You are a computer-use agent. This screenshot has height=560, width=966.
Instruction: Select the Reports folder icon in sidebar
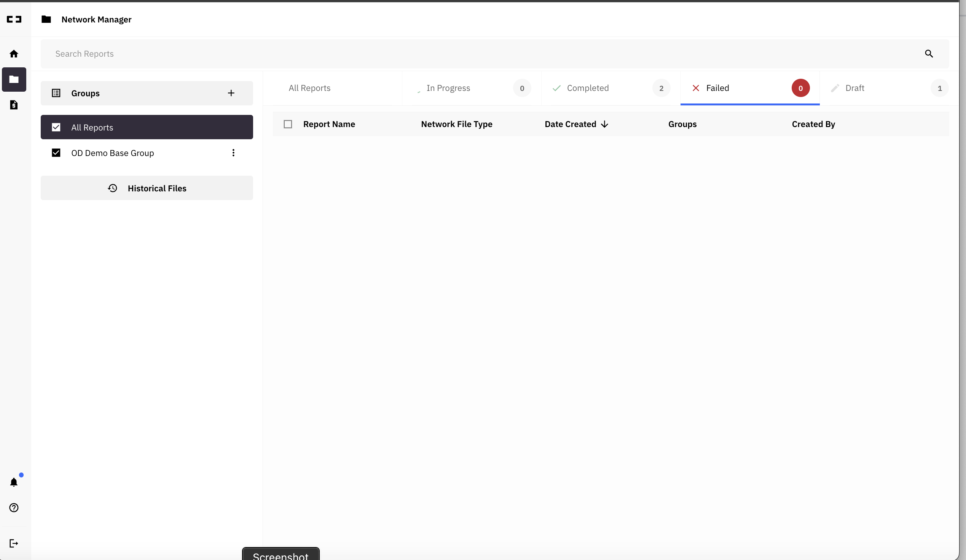pyautogui.click(x=14, y=79)
